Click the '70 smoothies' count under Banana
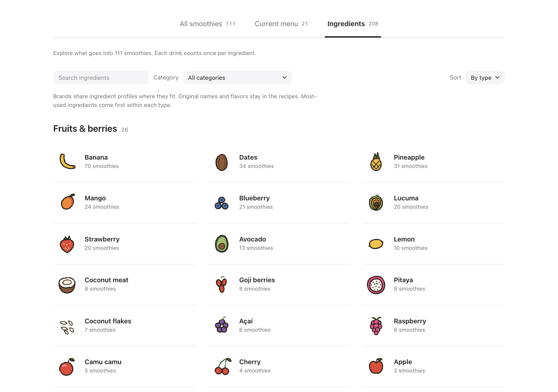Viewport: 558px width, 392px height. point(102,166)
